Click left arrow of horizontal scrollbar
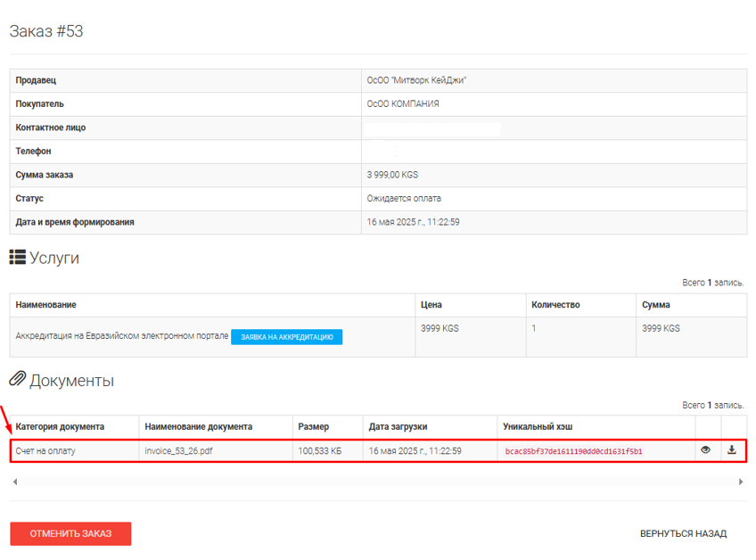 (x=15, y=482)
